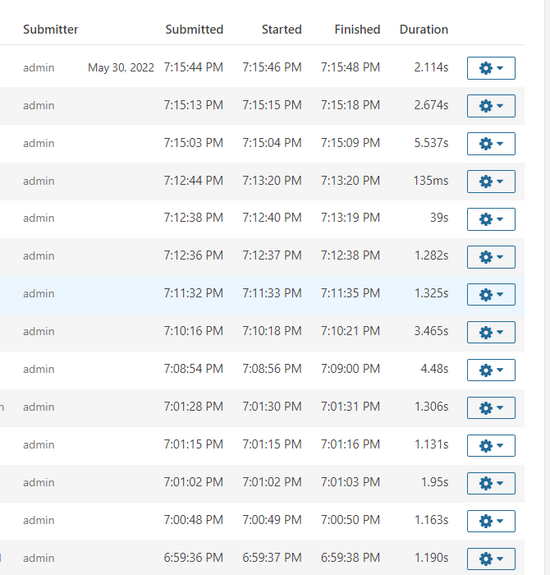The height and width of the screenshot is (575, 550).
Task: Expand gear dropdown in the 1.306s row
Action: 491,407
